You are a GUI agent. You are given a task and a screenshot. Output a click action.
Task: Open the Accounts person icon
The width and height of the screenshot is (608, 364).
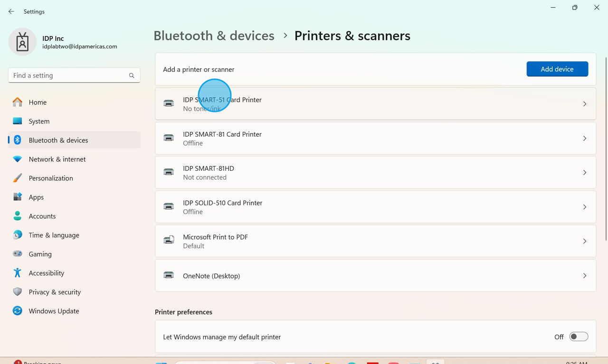(18, 216)
